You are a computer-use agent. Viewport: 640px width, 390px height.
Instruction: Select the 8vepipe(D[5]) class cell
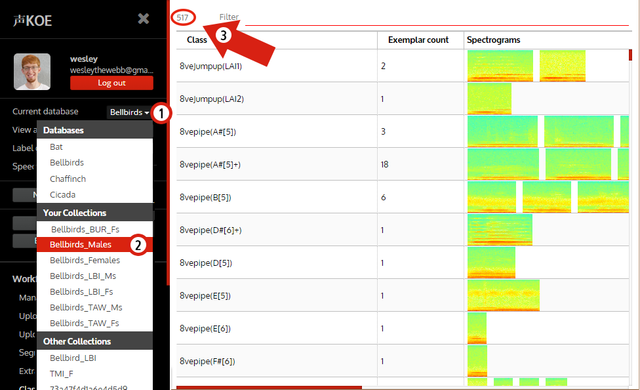[277, 263]
